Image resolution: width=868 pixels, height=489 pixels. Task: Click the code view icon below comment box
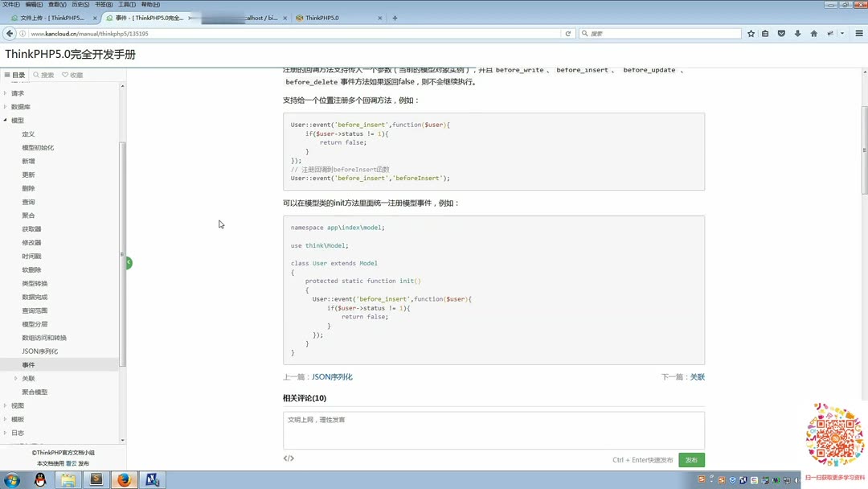(287, 458)
